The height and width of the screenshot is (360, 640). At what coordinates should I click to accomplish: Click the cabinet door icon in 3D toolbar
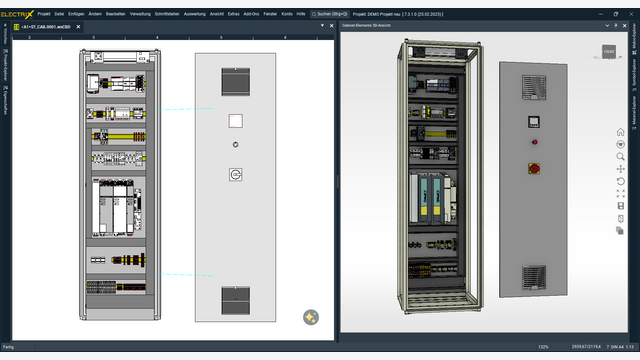[620, 218]
